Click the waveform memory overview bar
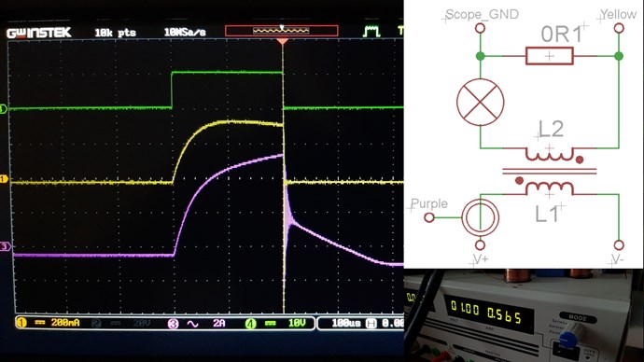 point(281,31)
